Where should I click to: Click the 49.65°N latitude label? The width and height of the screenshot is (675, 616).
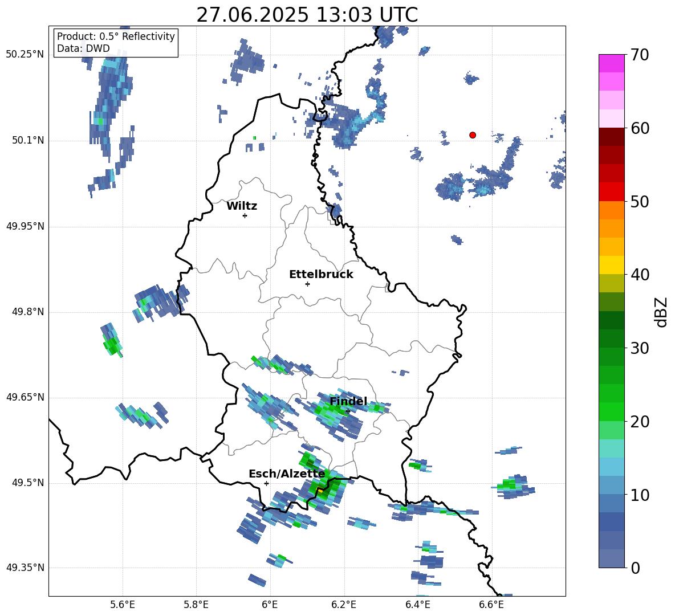pyautogui.click(x=25, y=397)
